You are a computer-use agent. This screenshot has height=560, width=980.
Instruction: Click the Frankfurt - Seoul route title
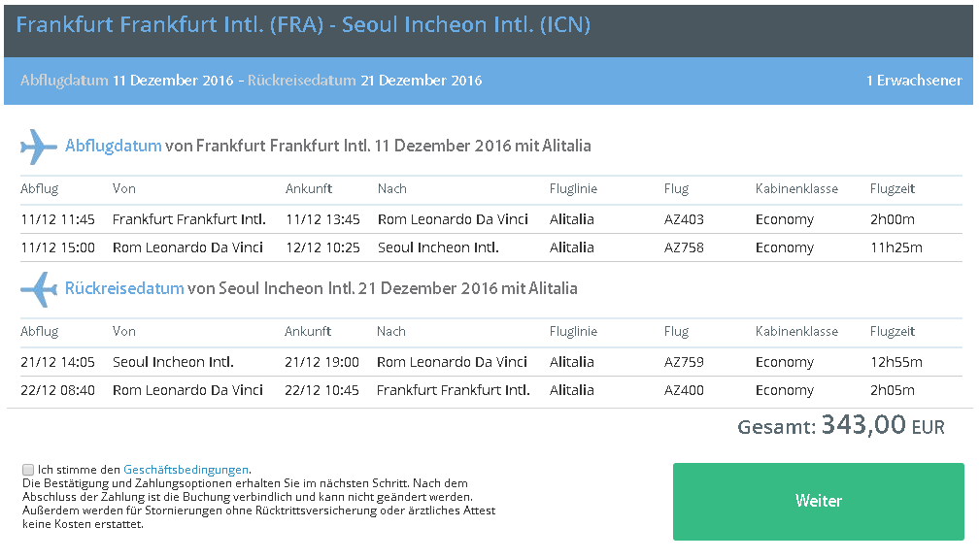pos(303,24)
